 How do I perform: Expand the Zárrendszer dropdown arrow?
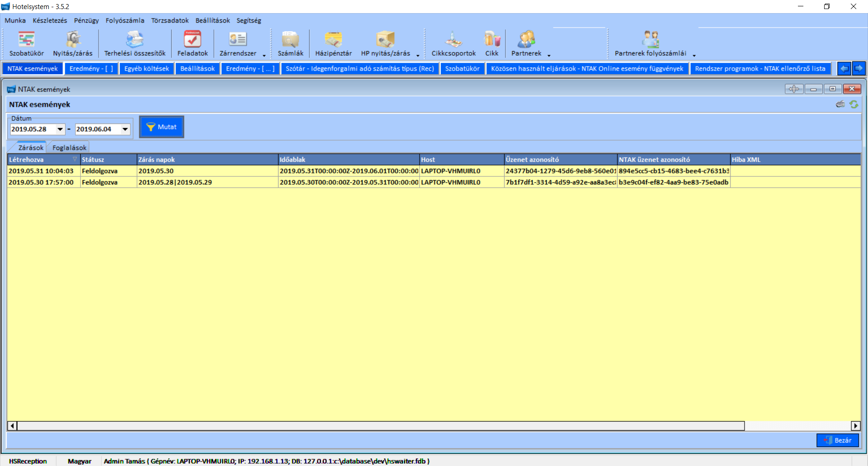click(x=264, y=56)
